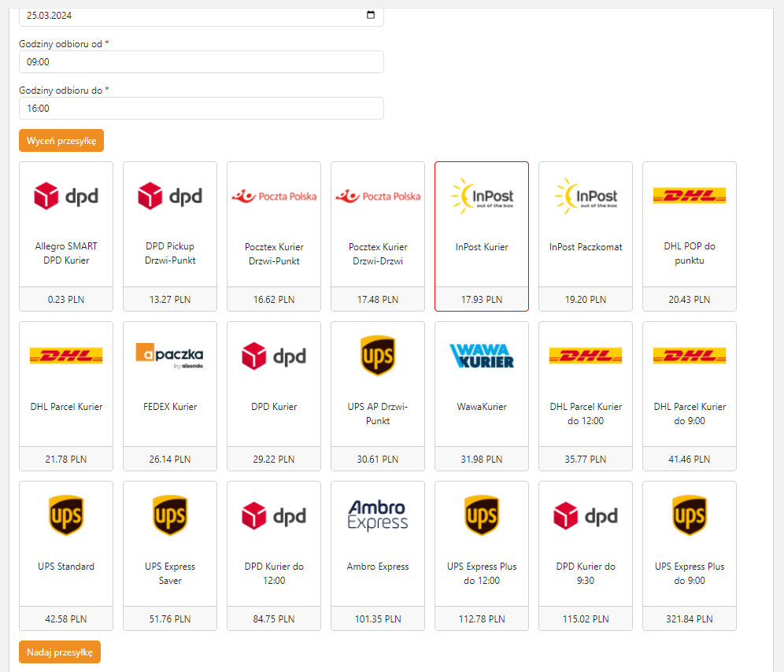Choose Pocztex Kurier Drzwi-Drzwi Poczta Polska logo
Viewport: 784px width, 672px height.
tap(378, 196)
